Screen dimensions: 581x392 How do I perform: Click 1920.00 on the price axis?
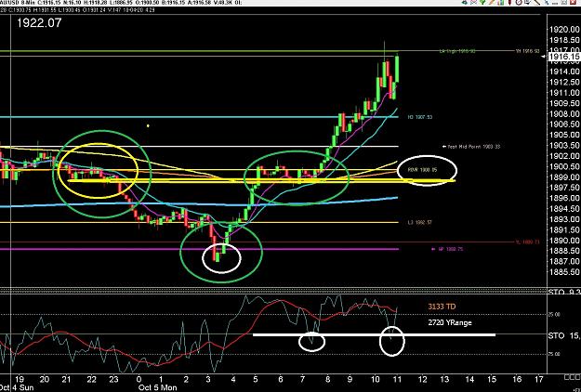pyautogui.click(x=564, y=30)
